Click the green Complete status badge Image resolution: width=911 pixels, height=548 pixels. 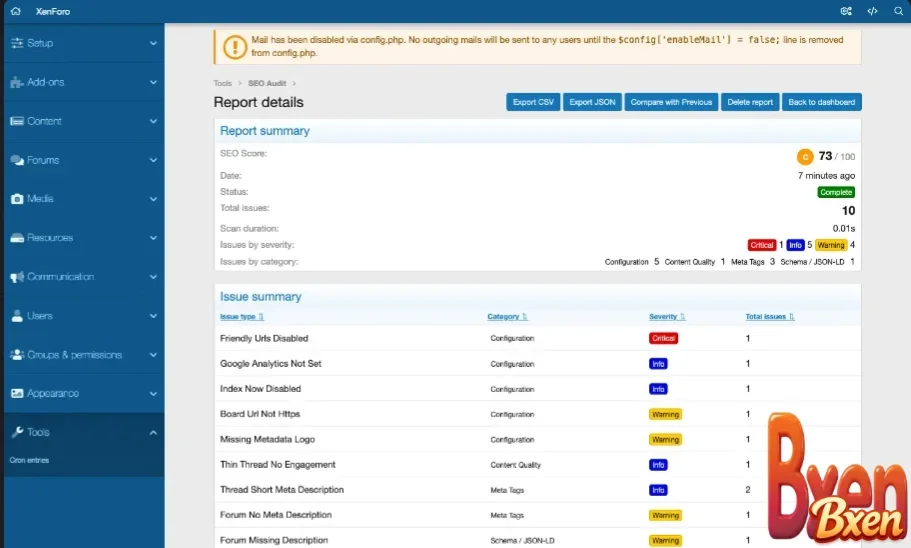[836, 192]
